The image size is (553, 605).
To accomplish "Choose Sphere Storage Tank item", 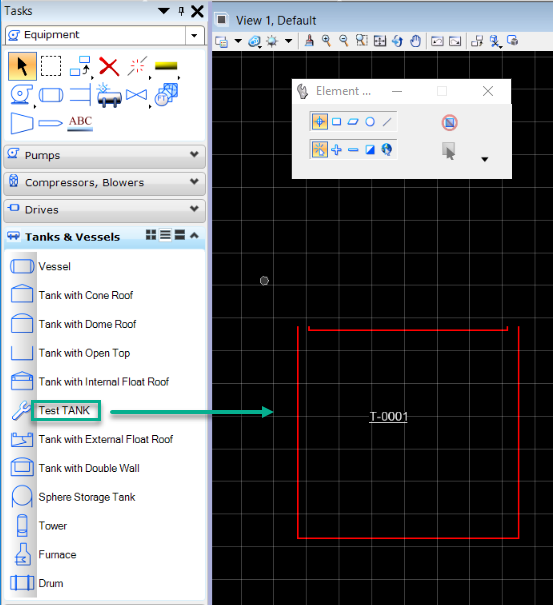I will pos(87,497).
